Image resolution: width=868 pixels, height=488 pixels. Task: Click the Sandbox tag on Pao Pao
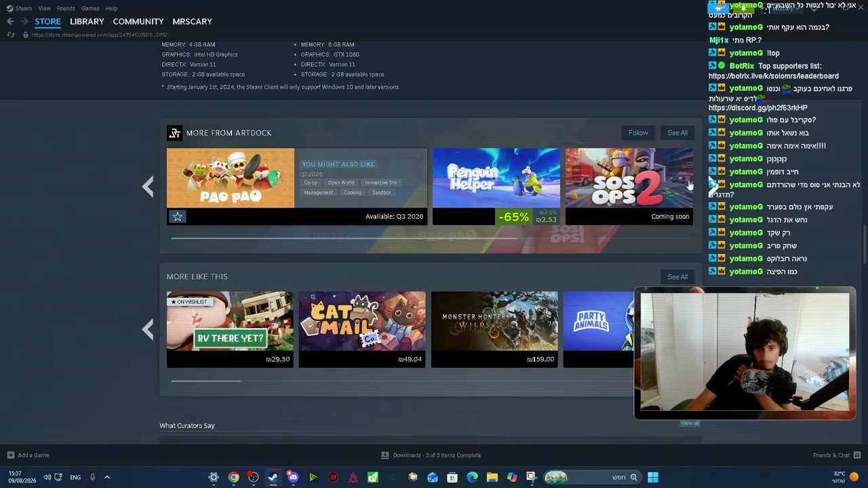pos(382,192)
